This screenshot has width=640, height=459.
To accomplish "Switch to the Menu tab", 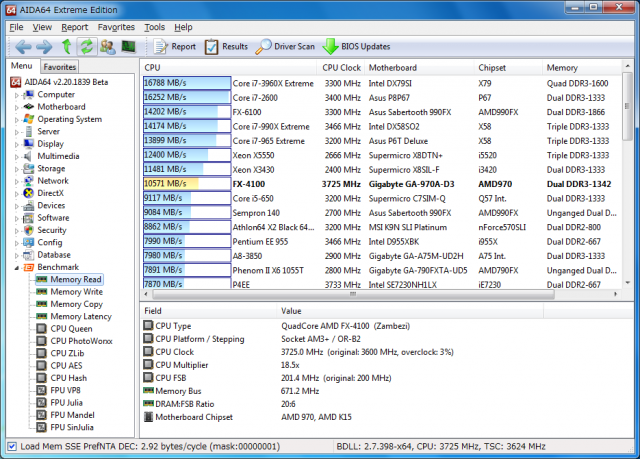I will [x=22, y=66].
